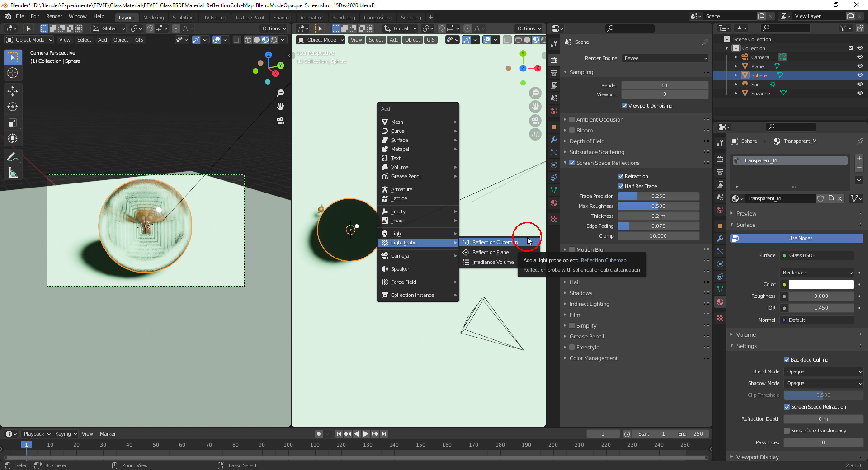Adjust the Max Roughness slider

(658, 206)
